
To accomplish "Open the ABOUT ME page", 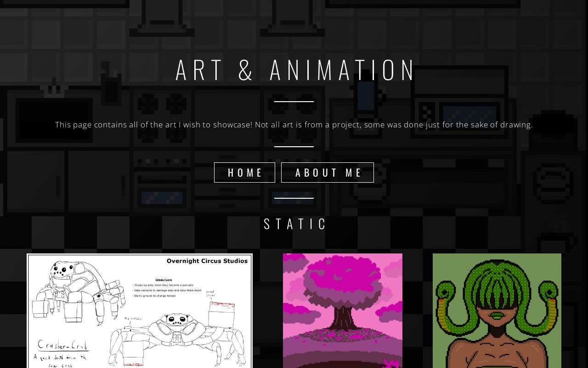I will point(328,172).
